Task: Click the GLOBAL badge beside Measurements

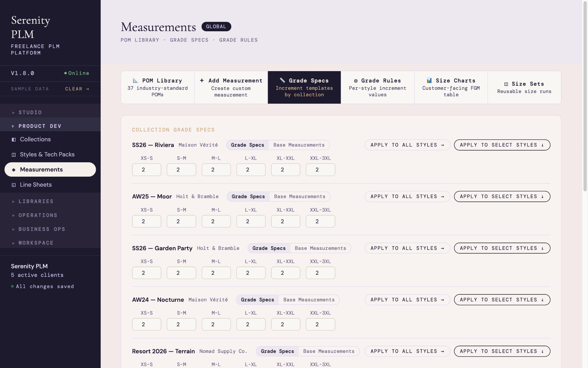Action: pyautogui.click(x=216, y=27)
